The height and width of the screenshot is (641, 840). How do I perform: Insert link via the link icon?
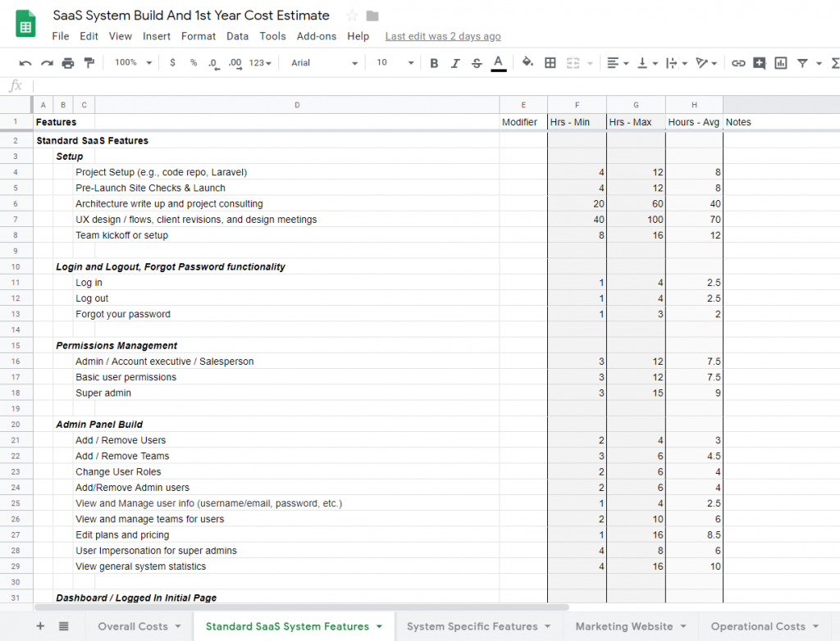738,63
